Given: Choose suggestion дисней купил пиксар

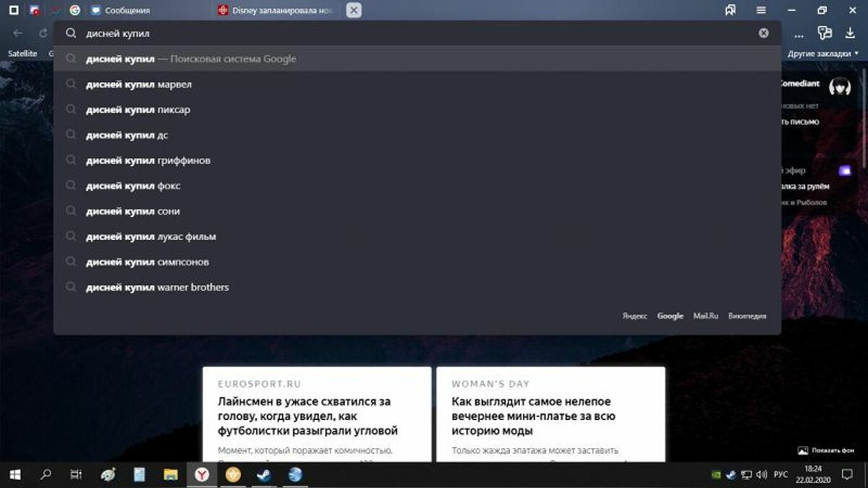Looking at the screenshot, I should coord(138,110).
